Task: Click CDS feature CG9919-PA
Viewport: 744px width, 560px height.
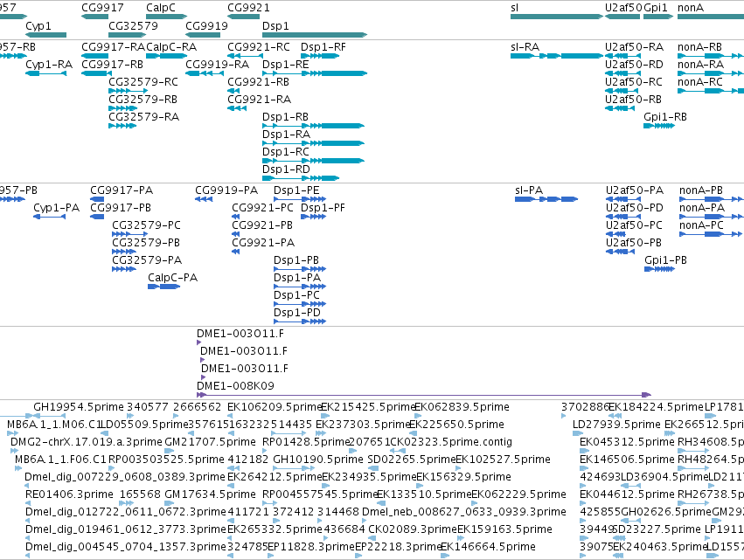Action: click(204, 199)
